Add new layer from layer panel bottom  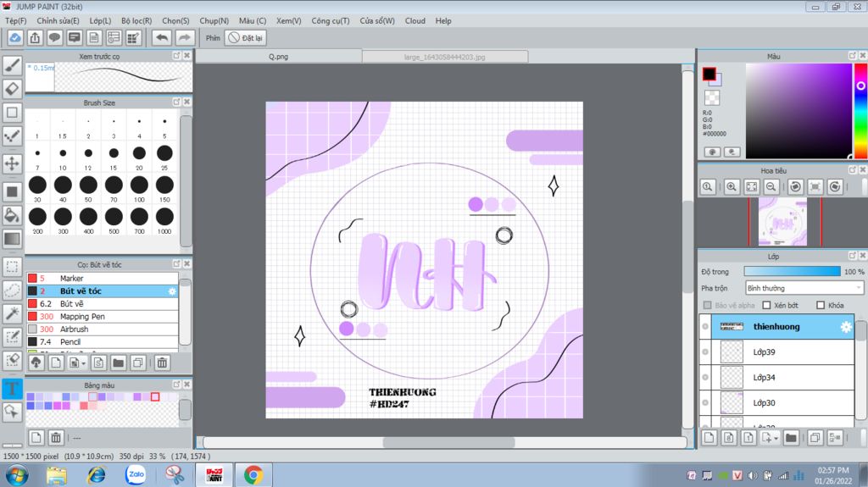[709, 438]
